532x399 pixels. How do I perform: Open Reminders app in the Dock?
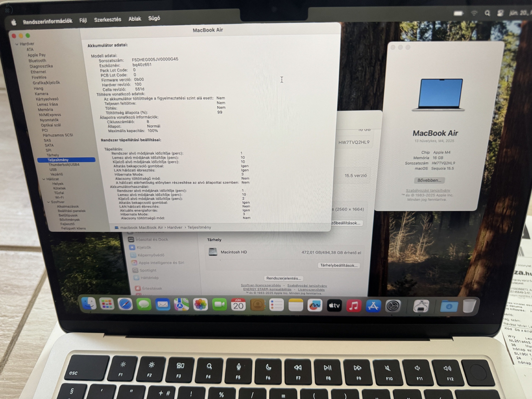coord(277,305)
